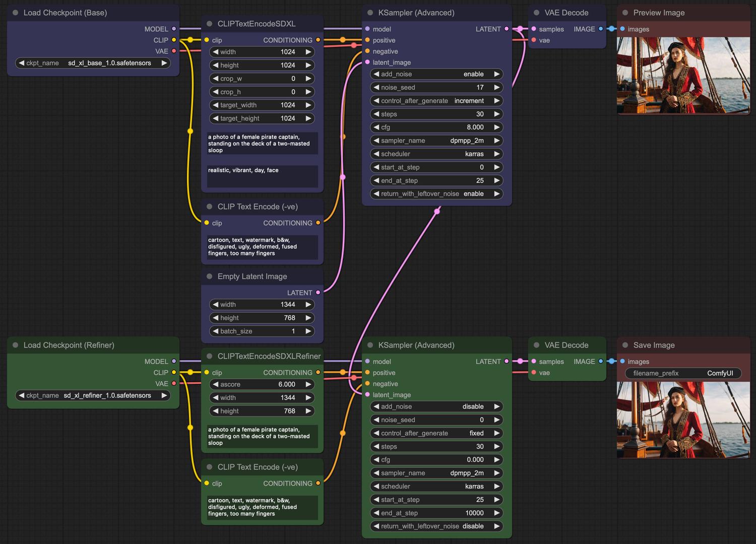This screenshot has height=544, width=756.
Task: Open ckpt_name sd_xl_refiner_1.0.safetensors selector
Action: click(x=93, y=395)
